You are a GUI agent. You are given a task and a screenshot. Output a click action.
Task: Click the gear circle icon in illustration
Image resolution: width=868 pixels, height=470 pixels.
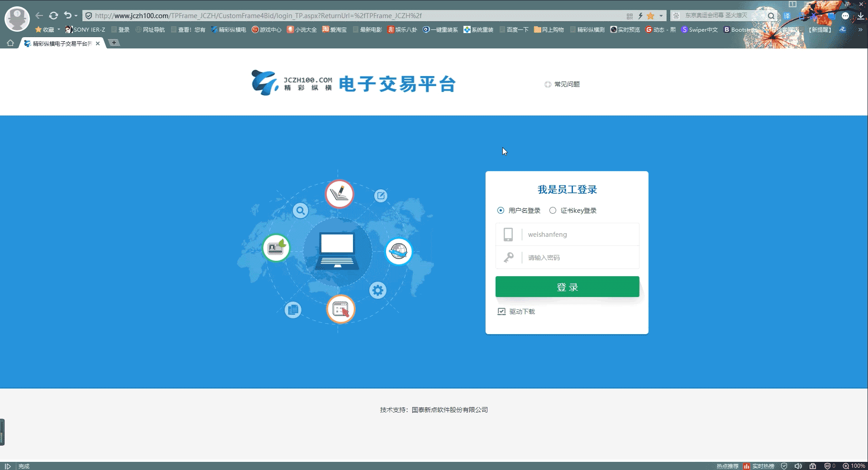pos(377,290)
